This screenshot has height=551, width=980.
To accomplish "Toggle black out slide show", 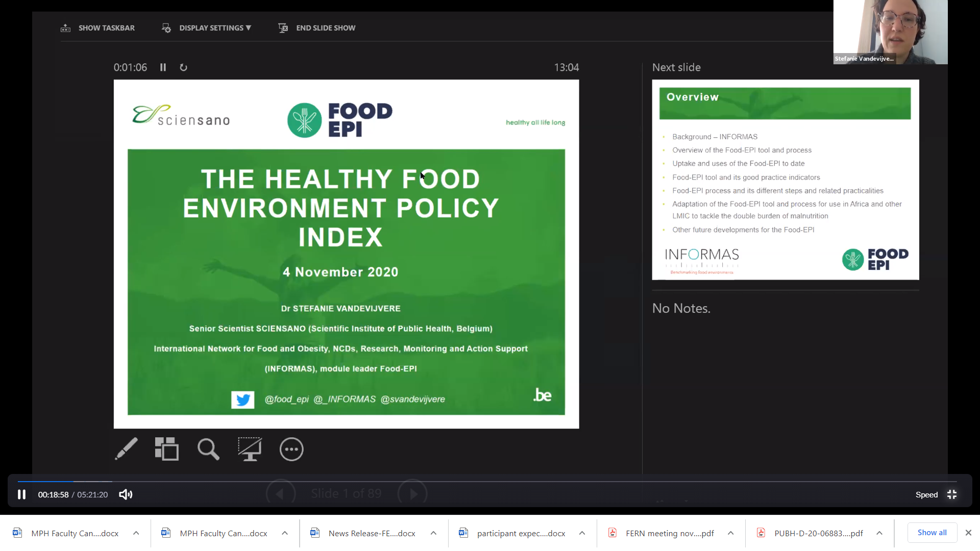I will [x=250, y=449].
